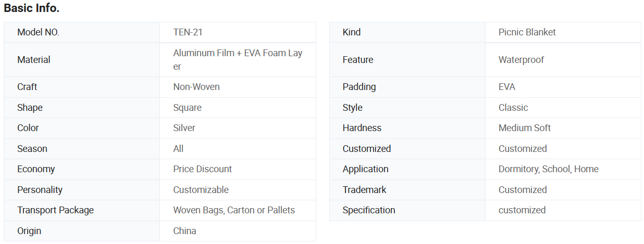Screen dimensions: 644x244
Task: Select the Classic style value
Action: pyautogui.click(x=513, y=108)
